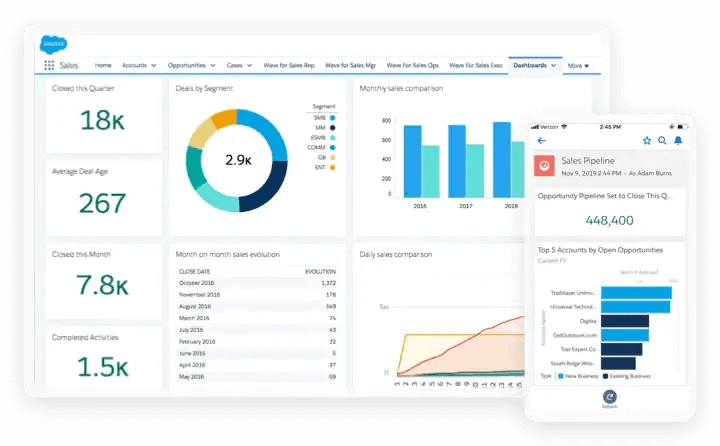The image size is (720, 446).
Task: Click the 7.8k Closed this Month value
Action: click(x=102, y=285)
